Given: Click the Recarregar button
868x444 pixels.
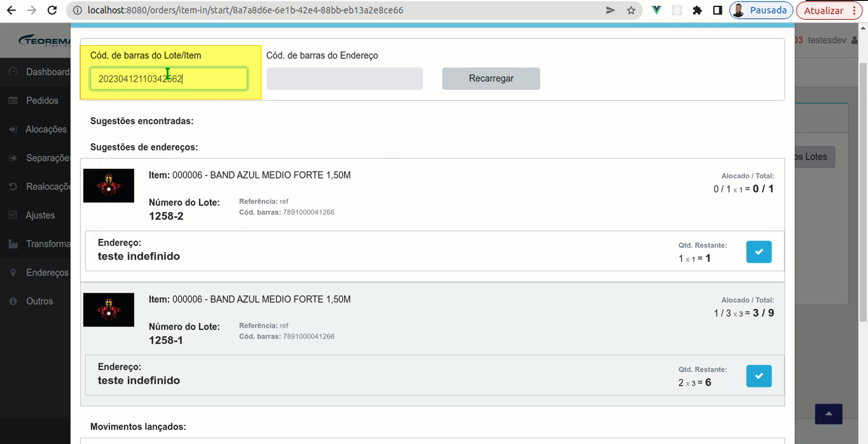Looking at the screenshot, I should tap(491, 79).
